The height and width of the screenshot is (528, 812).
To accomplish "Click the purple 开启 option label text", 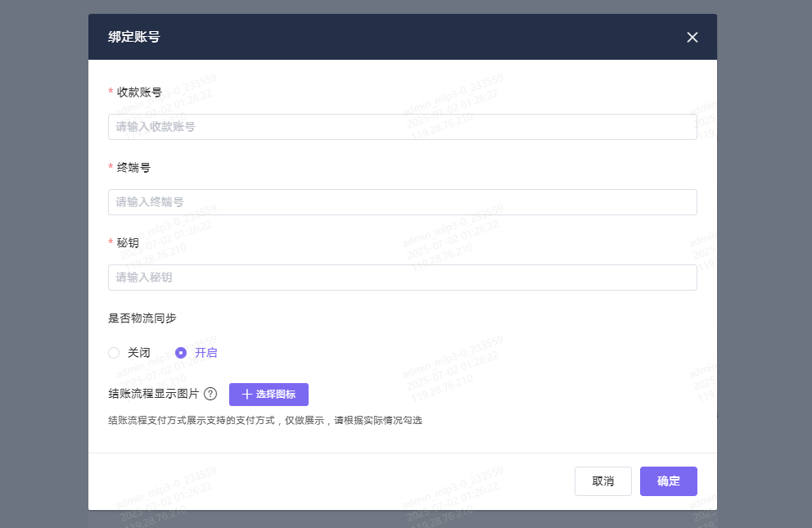I will coord(206,353).
